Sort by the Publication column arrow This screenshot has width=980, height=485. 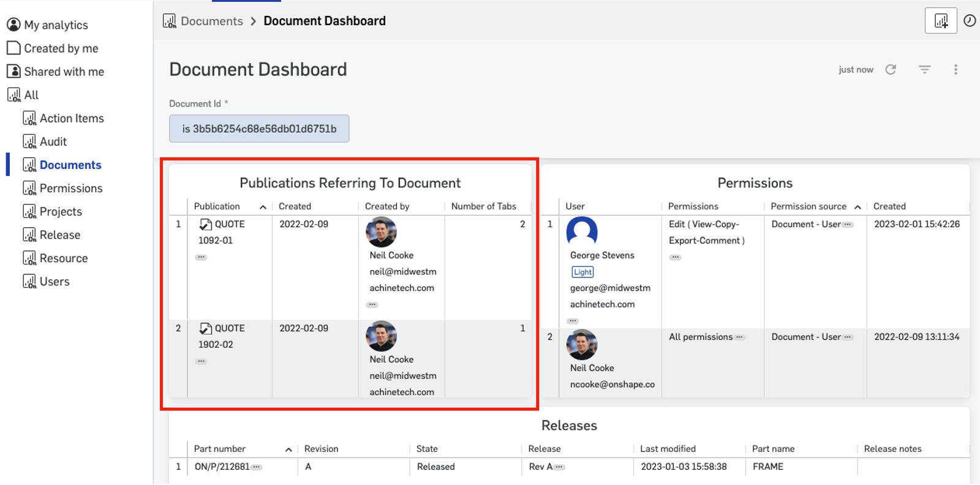click(x=263, y=207)
